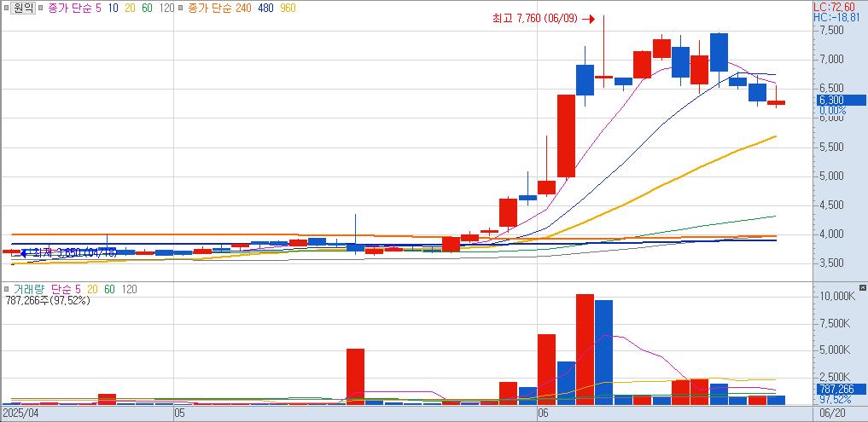Click the 4,500 price axis label

[x=832, y=205]
